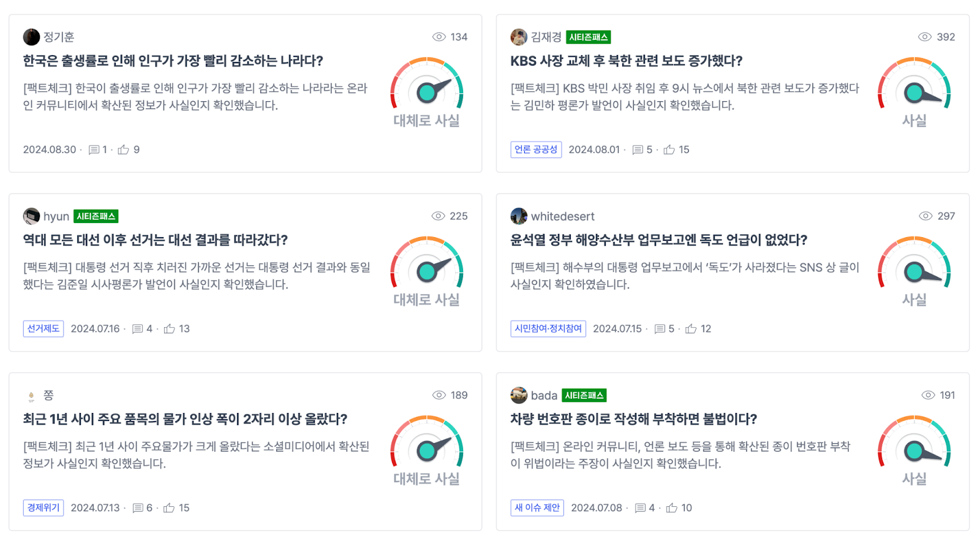The image size is (980, 546).
Task: Click the 사실 verdict gauge on the KBS card
Action: pos(914,91)
